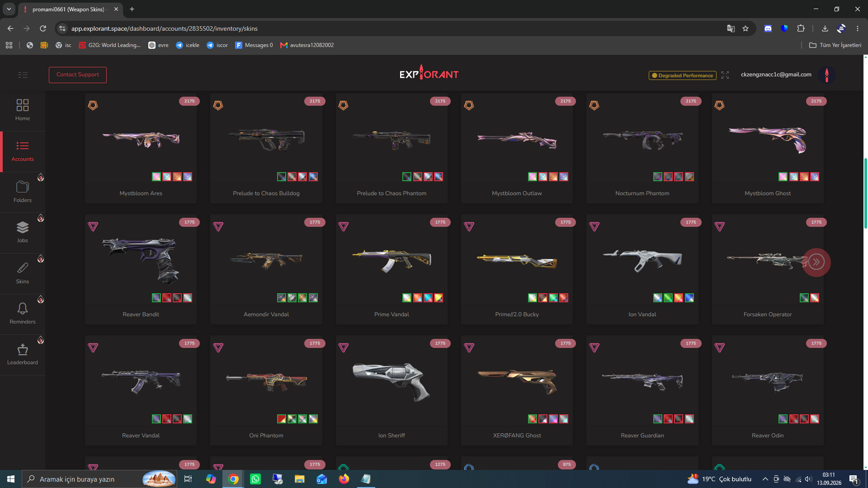Image resolution: width=868 pixels, height=488 pixels.
Task: Open the Jobs sidebar section
Action: (23, 233)
